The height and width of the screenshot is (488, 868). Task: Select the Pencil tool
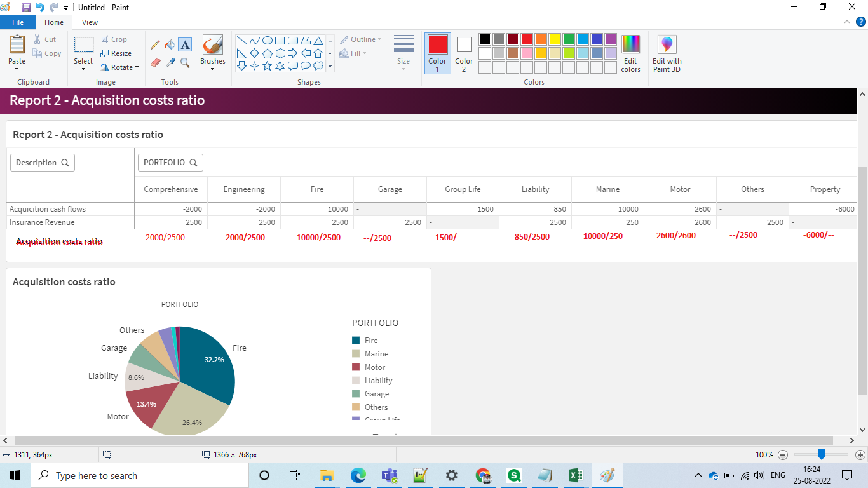[155, 45]
